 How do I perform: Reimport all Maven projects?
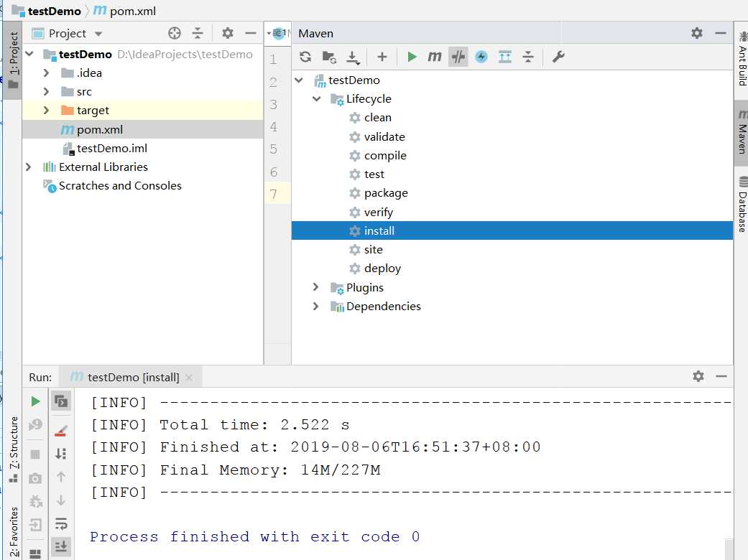pos(305,57)
